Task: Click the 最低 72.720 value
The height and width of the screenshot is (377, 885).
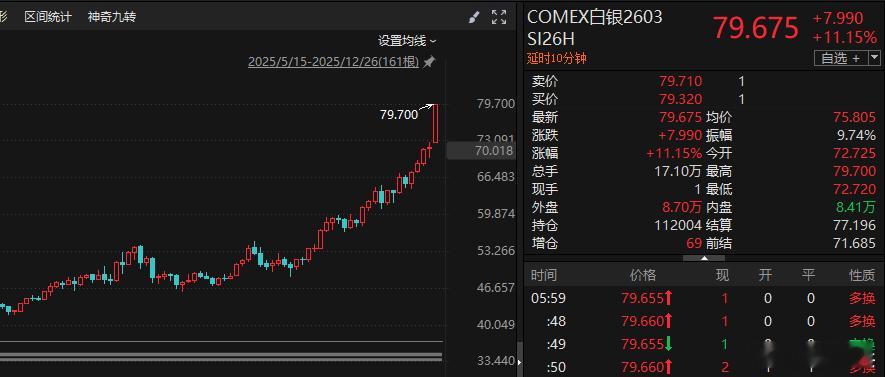Action: point(855,189)
